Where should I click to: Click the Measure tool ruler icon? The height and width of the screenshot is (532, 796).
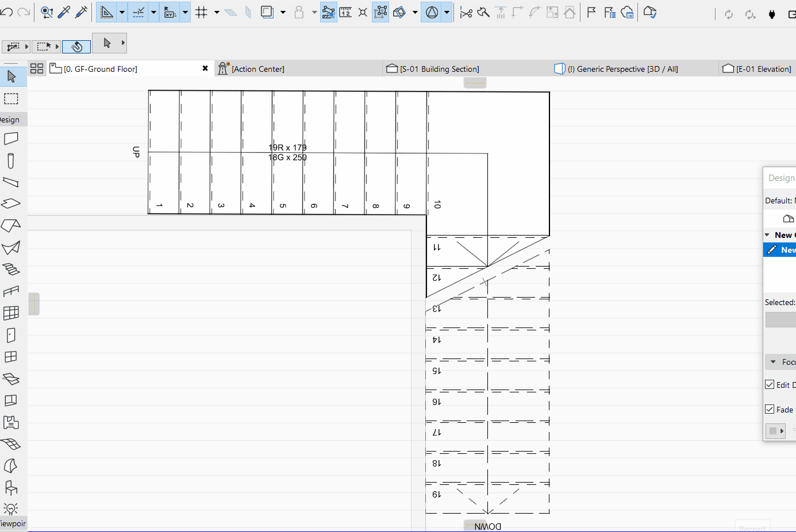point(345,12)
